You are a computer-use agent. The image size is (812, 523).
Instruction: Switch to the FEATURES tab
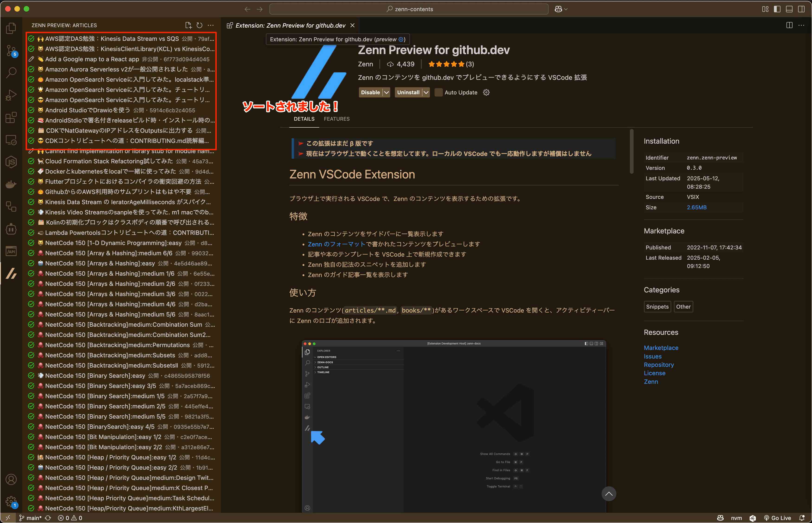(336, 119)
